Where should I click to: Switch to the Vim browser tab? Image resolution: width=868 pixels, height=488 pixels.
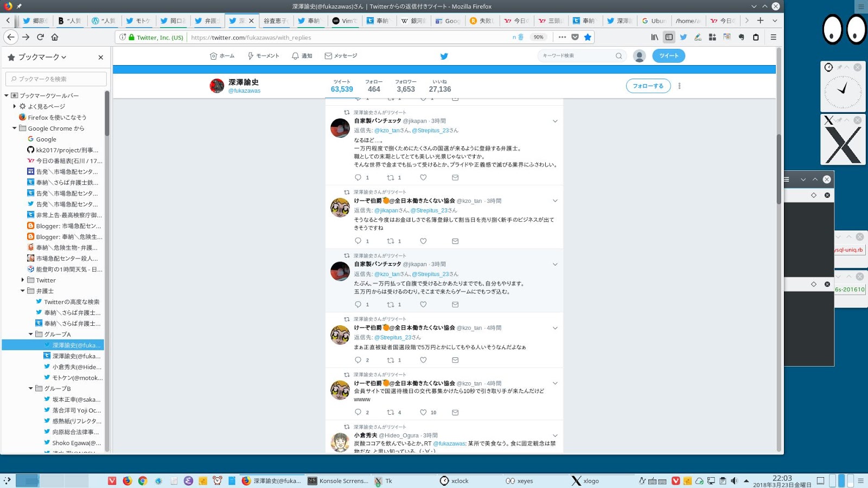(344, 21)
